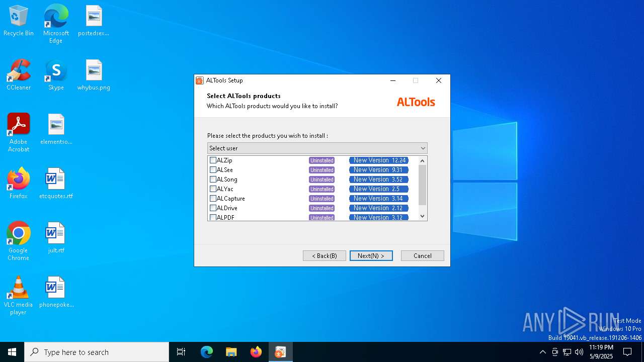Click the Back(B) button

click(x=325, y=256)
